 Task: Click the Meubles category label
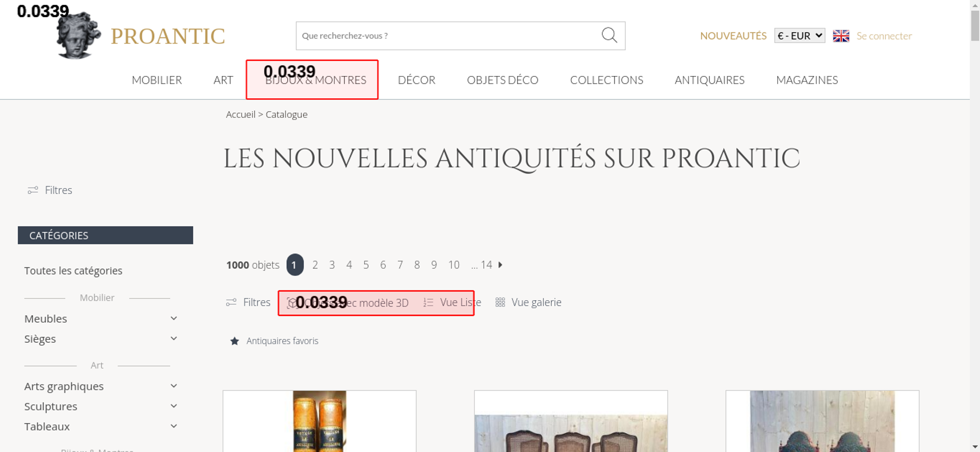[x=46, y=319]
